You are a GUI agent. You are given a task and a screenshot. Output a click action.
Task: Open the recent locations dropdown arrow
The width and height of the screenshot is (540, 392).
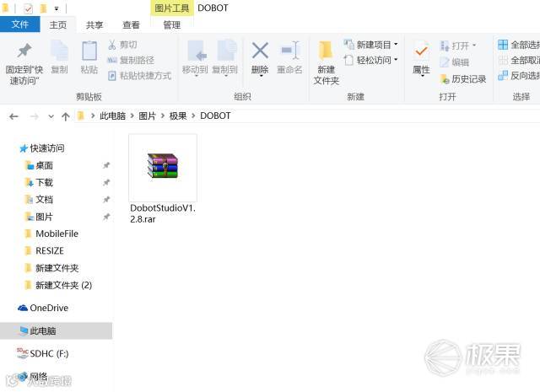pyautogui.click(x=51, y=116)
